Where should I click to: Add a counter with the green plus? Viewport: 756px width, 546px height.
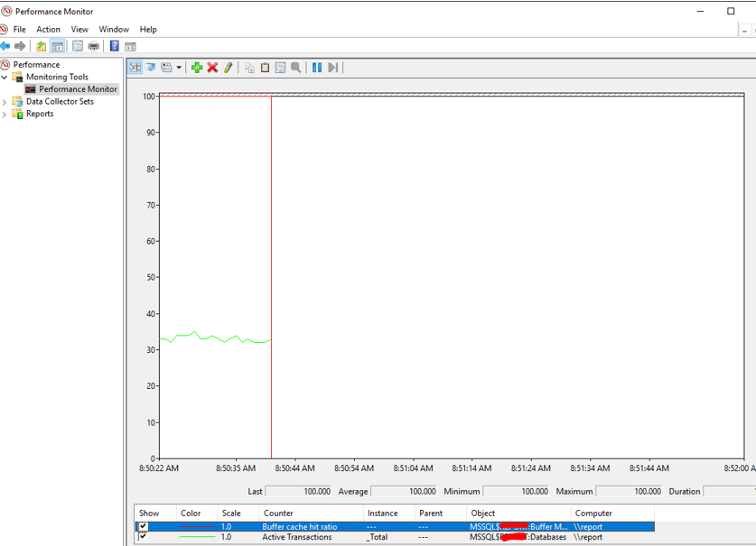pos(197,68)
